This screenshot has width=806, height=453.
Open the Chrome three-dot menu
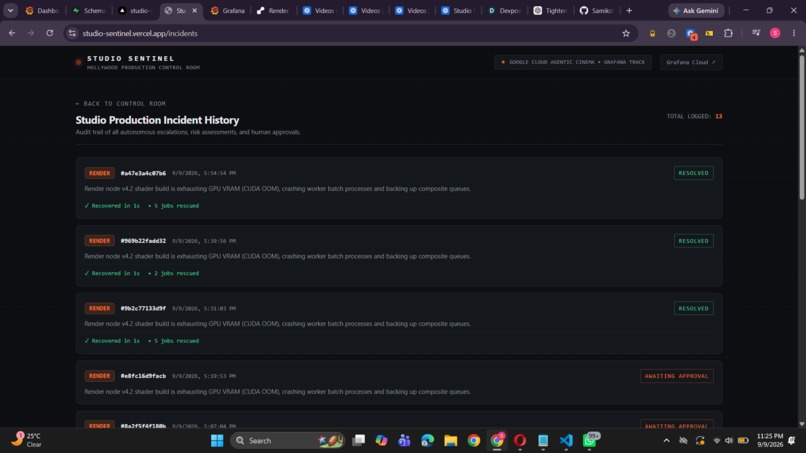click(794, 33)
